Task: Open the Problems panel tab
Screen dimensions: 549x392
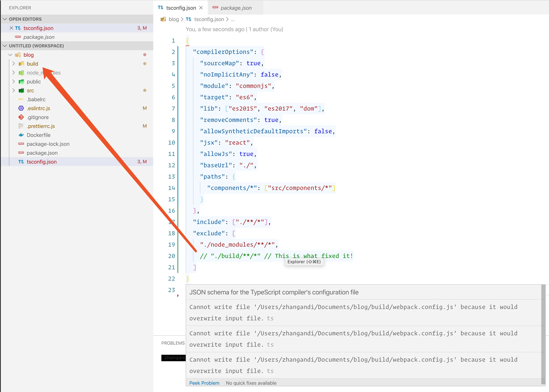Action: [173, 343]
